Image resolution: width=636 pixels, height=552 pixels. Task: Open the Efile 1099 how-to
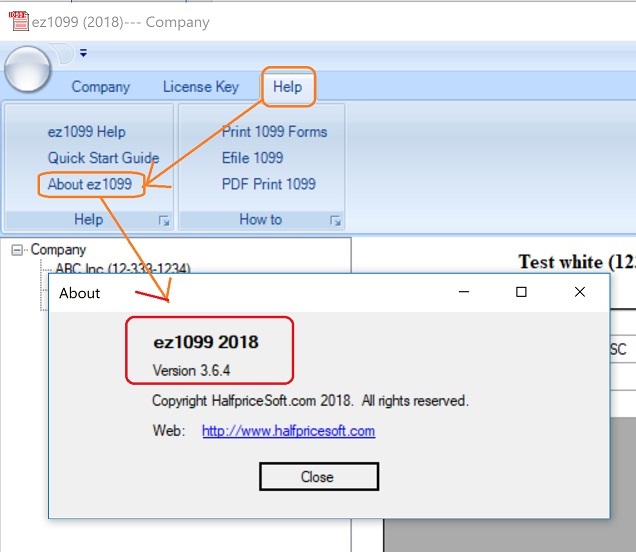point(252,158)
